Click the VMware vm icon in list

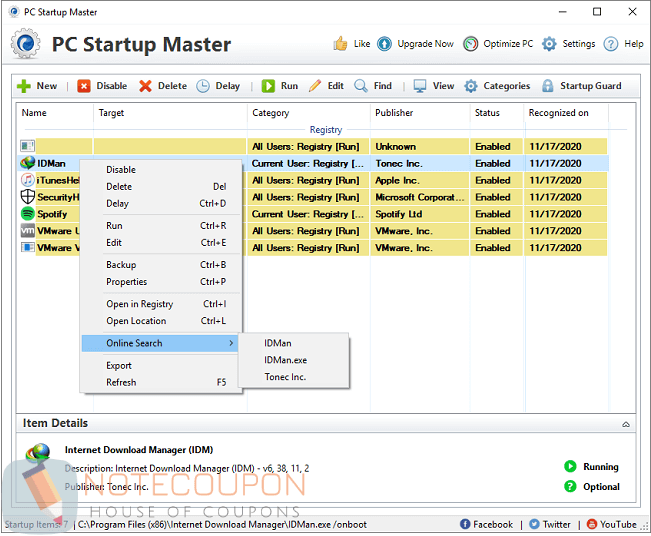point(27,230)
